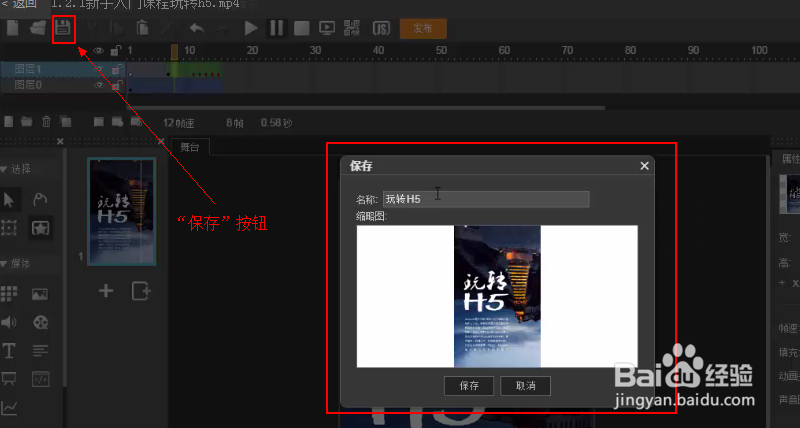The width and height of the screenshot is (800, 428).
Task: Hide layer 图层1 with its eye icon
Action: 99,69
